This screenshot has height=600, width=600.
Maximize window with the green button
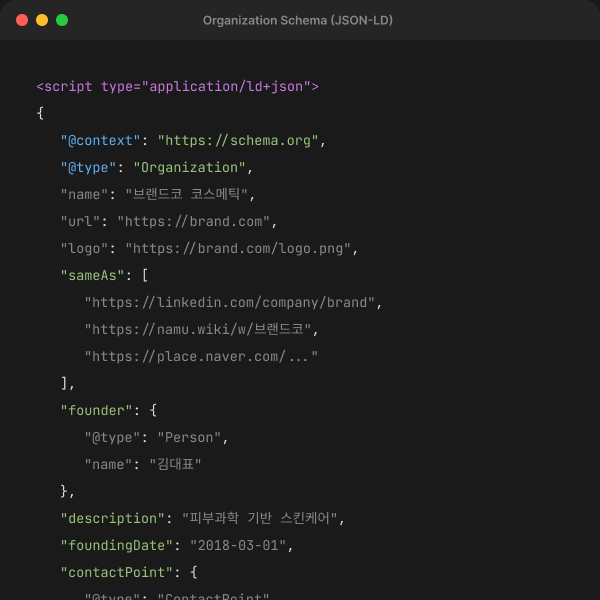click(x=62, y=20)
